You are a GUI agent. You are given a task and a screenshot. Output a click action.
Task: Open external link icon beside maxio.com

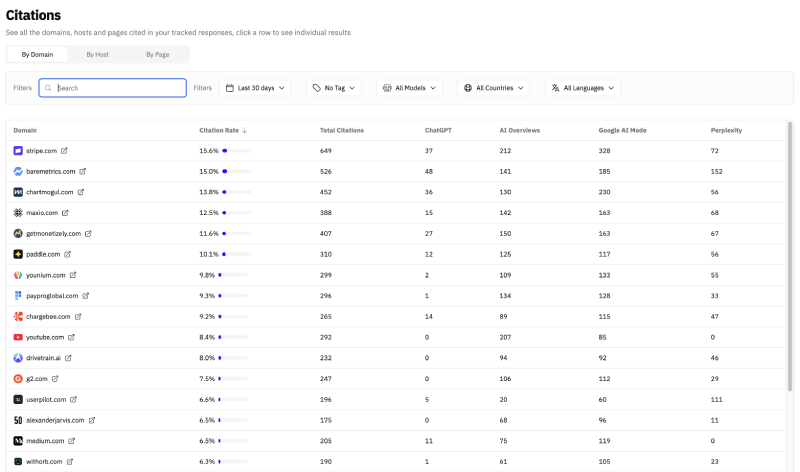tap(65, 213)
